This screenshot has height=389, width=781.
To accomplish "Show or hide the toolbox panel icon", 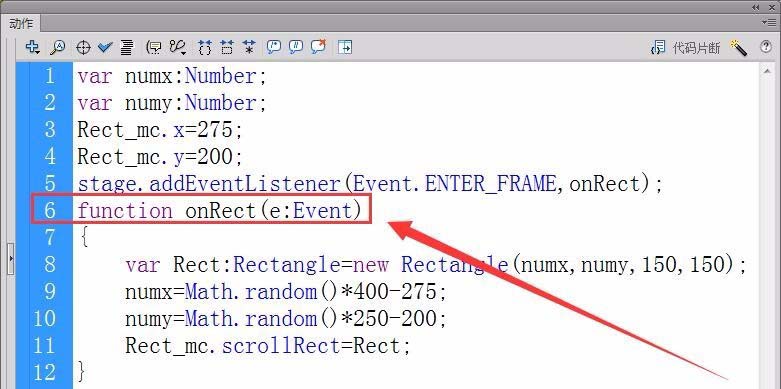I will pyautogui.click(x=345, y=47).
